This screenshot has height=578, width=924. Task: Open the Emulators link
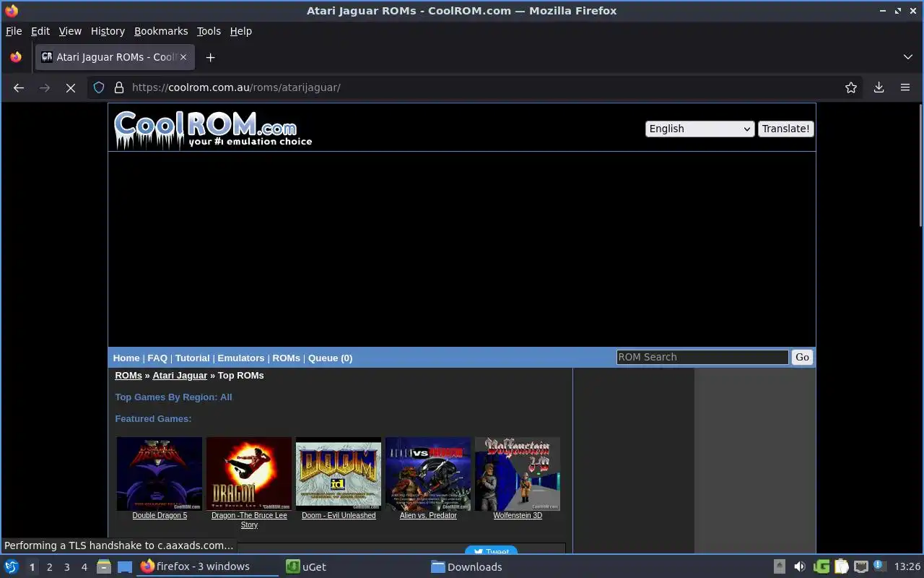coord(241,358)
